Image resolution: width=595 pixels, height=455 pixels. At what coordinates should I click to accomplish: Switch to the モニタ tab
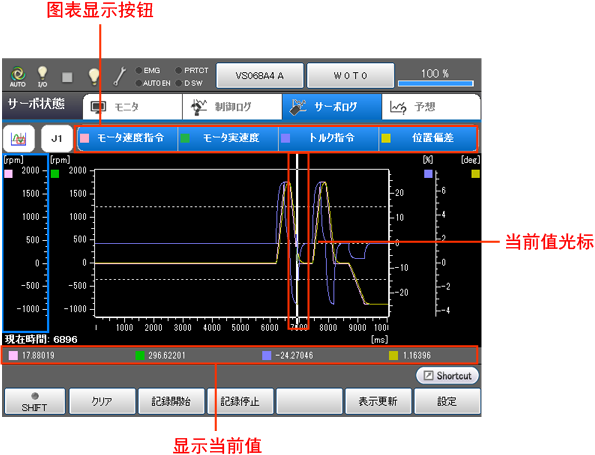132,107
